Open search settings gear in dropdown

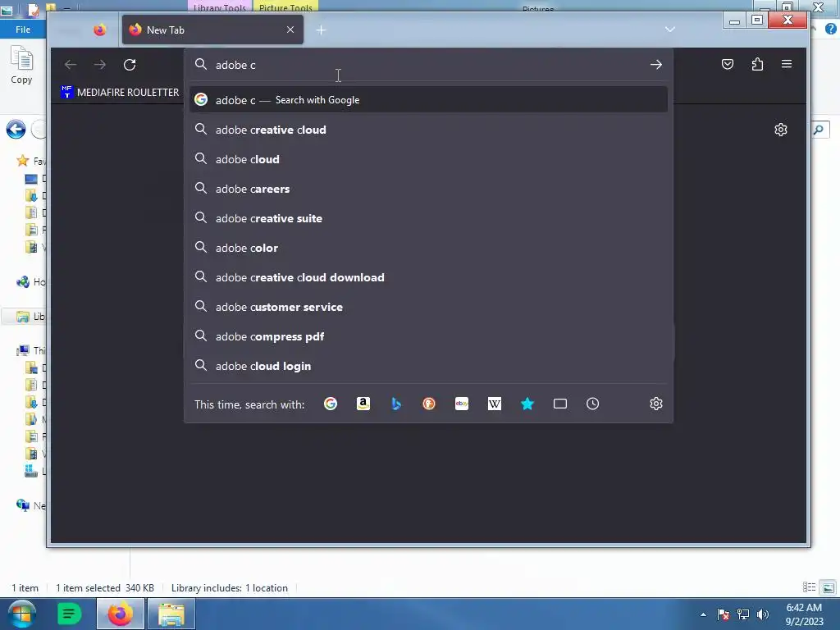point(656,404)
